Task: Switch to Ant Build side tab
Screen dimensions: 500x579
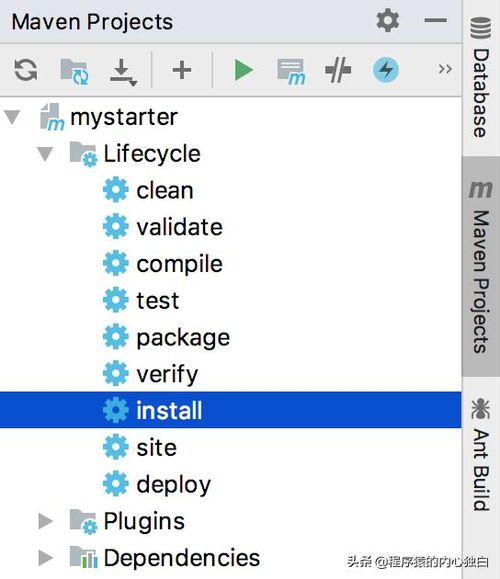Action: [x=481, y=454]
